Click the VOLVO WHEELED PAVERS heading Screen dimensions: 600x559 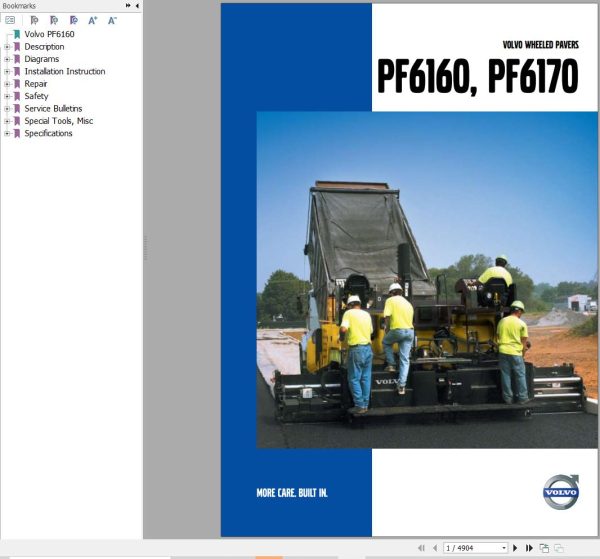click(540, 45)
